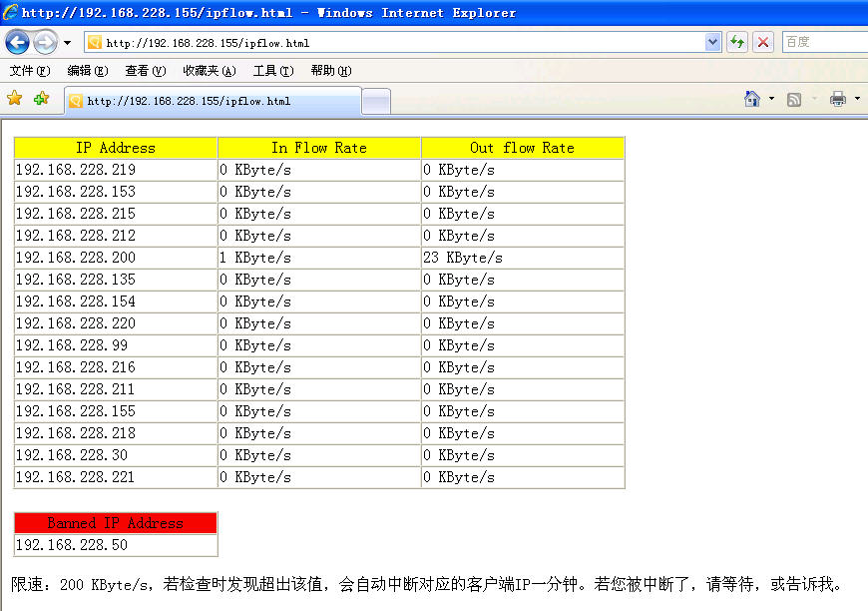The width and height of the screenshot is (868, 611).
Task: Open the 工具(T) menu
Action: (x=272, y=71)
